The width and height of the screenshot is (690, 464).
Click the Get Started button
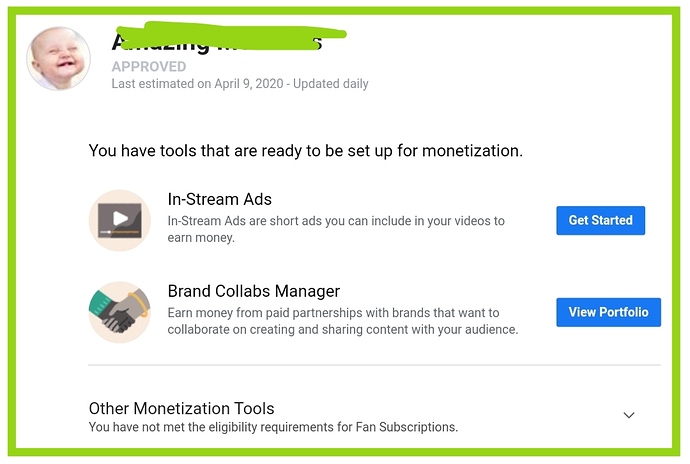[x=600, y=220]
